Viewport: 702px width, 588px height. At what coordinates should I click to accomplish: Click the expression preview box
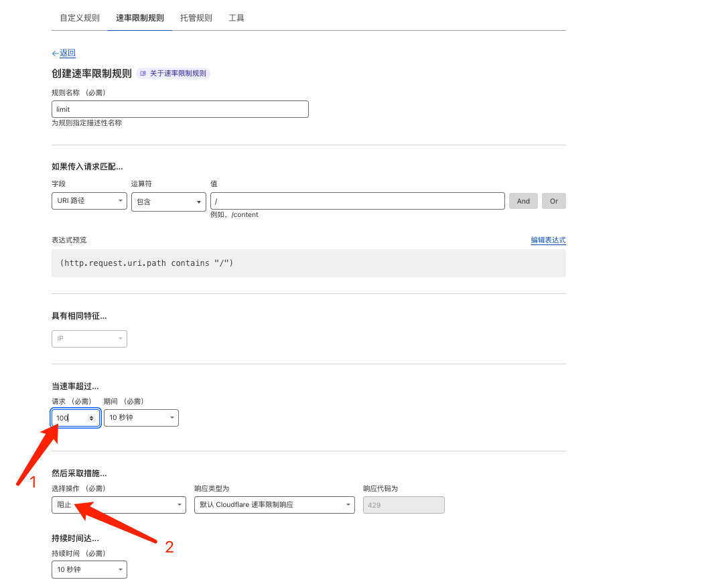coord(308,263)
